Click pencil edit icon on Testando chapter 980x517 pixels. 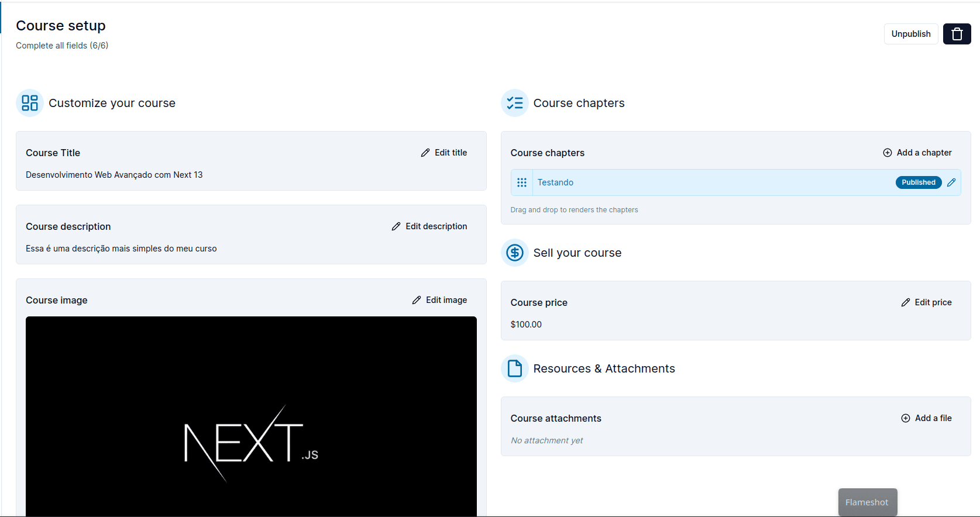(x=951, y=182)
